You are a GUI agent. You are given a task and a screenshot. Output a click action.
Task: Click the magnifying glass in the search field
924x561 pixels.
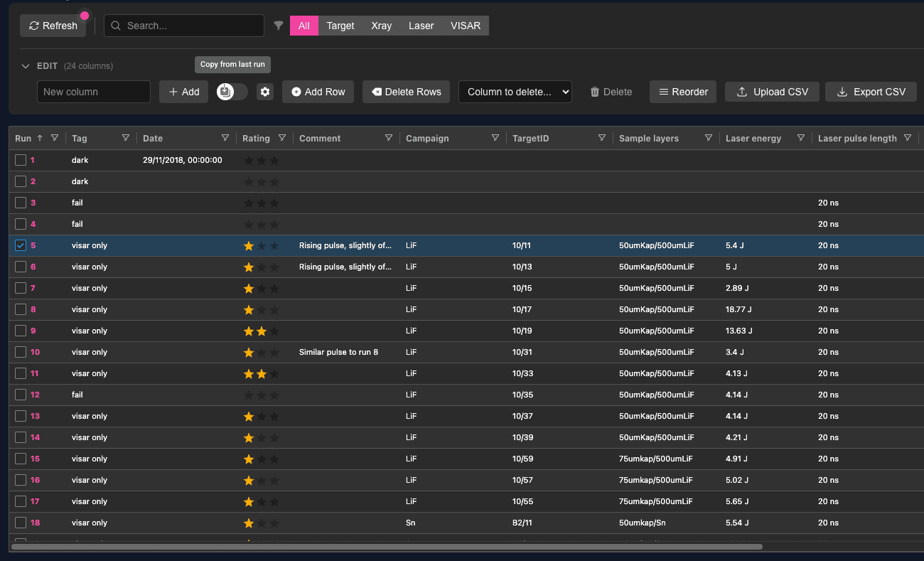(x=115, y=25)
